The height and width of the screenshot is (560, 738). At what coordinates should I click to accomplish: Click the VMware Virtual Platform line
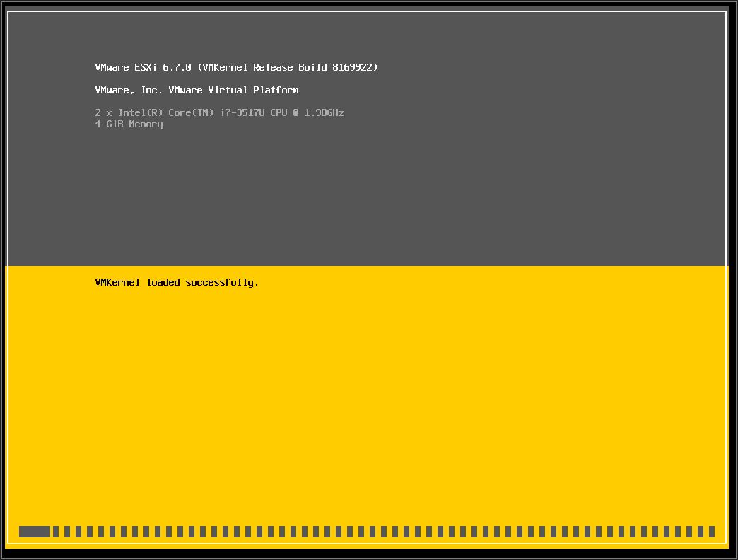click(197, 90)
